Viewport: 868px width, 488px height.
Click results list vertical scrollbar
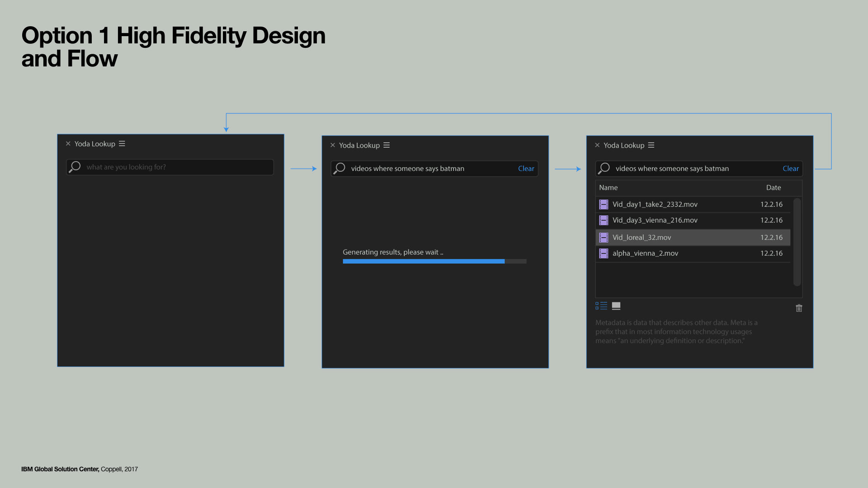click(797, 242)
